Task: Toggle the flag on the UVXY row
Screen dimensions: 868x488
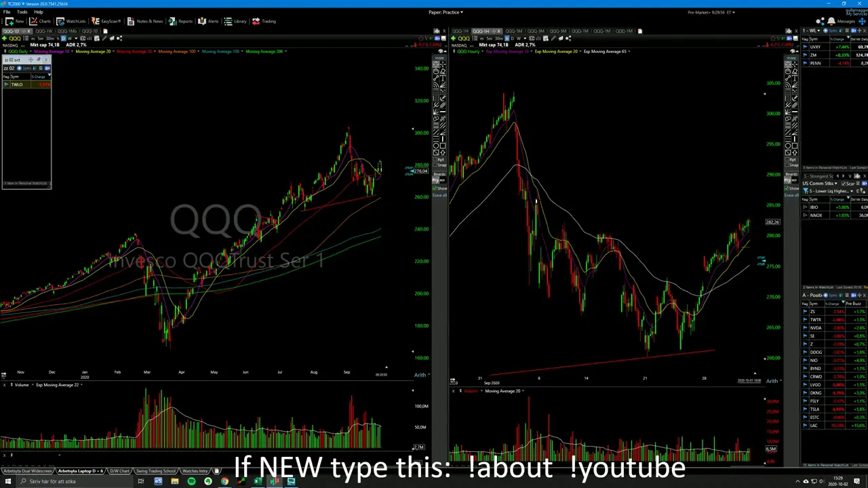Action: 805,47
